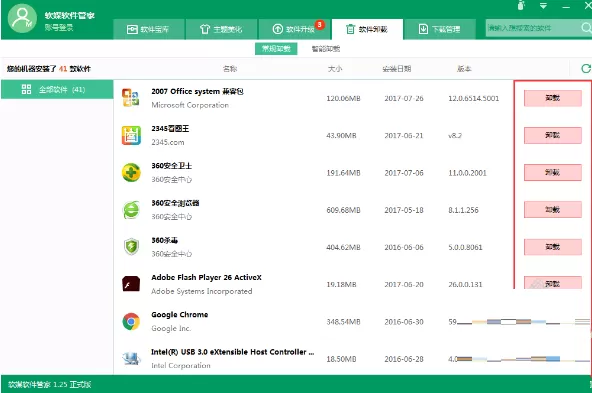
Task: Click version 12.0.6514.5001
Action: click(473, 98)
